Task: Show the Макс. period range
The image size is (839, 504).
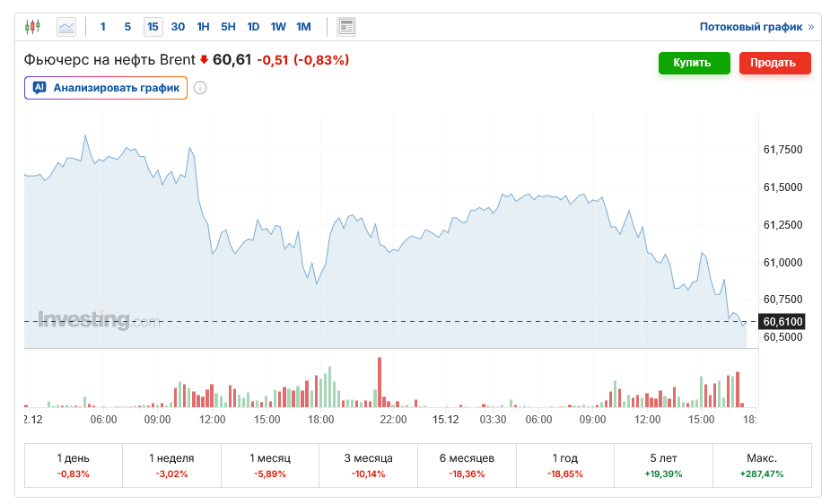Action: pos(762,465)
